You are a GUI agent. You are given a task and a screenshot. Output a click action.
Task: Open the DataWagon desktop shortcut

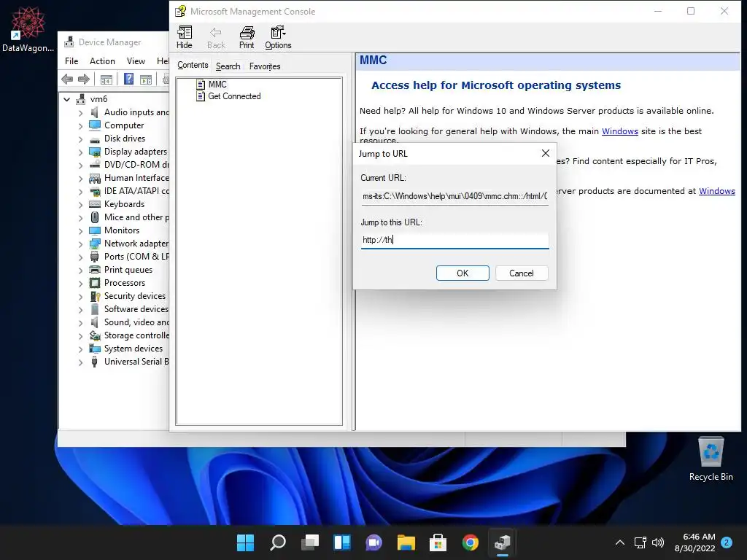click(28, 28)
